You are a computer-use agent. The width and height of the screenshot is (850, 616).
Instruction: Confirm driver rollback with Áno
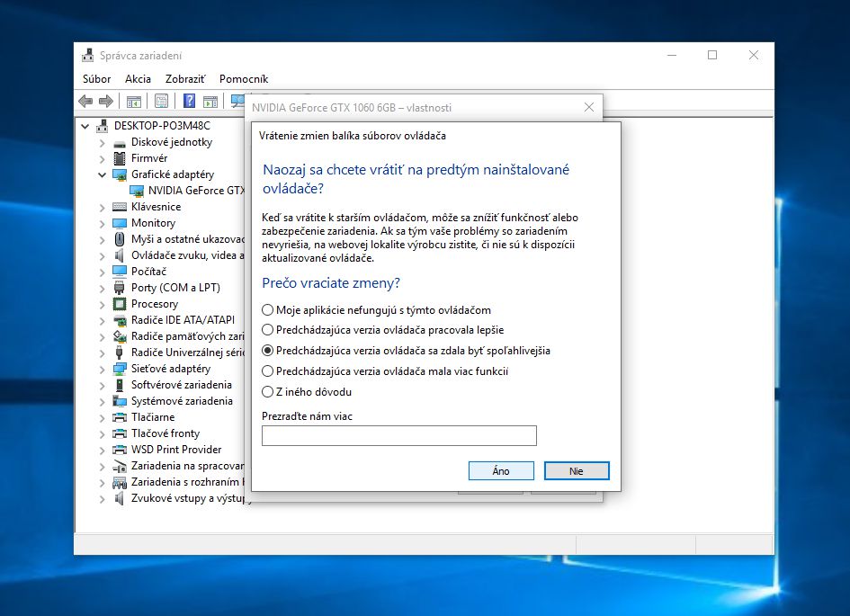pos(501,471)
